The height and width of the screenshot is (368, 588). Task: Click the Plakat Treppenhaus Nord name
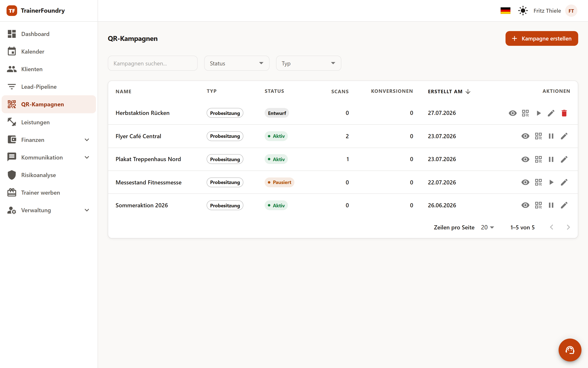[x=148, y=159]
